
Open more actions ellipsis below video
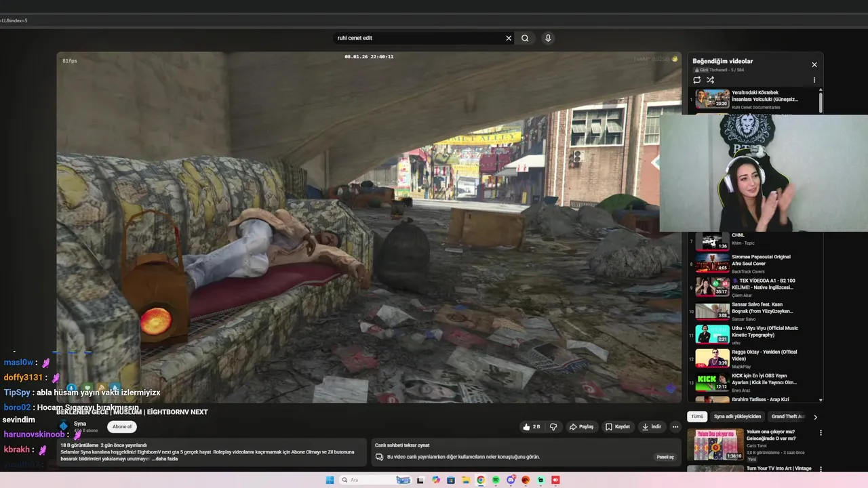(x=675, y=427)
